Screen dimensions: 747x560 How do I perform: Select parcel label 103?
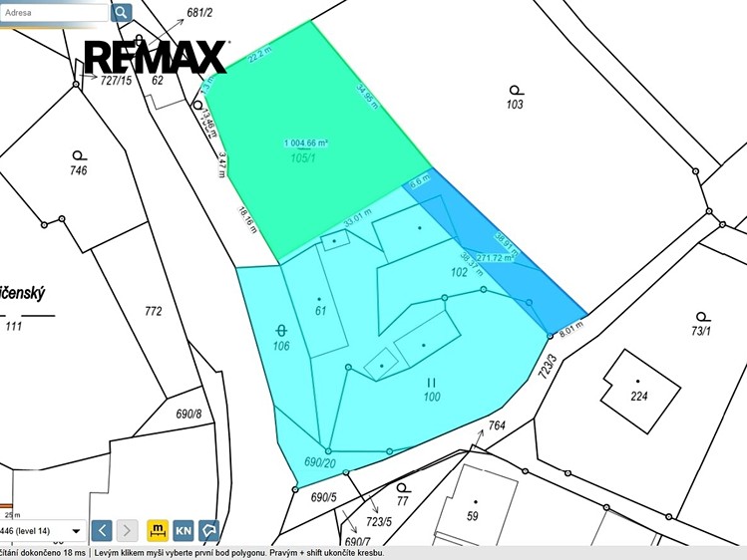tap(515, 105)
